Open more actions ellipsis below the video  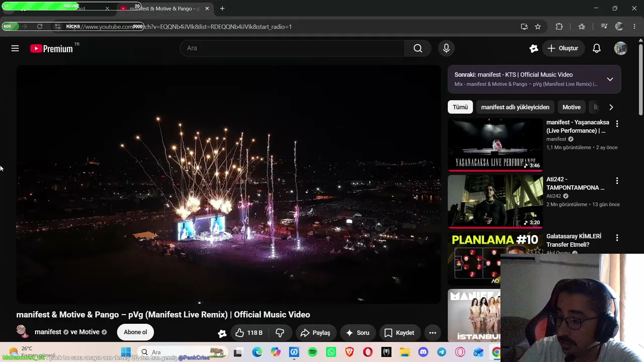pyautogui.click(x=432, y=332)
